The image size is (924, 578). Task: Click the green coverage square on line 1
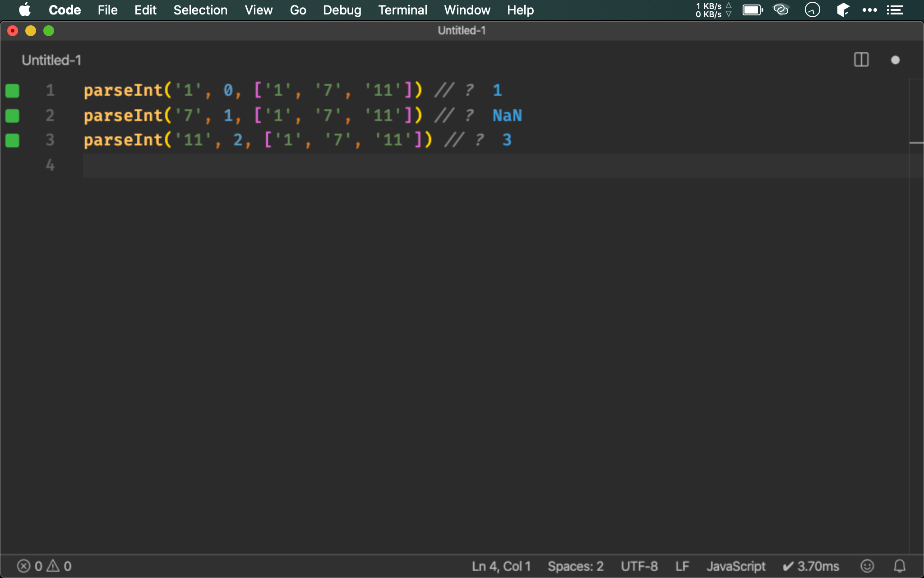click(12, 91)
